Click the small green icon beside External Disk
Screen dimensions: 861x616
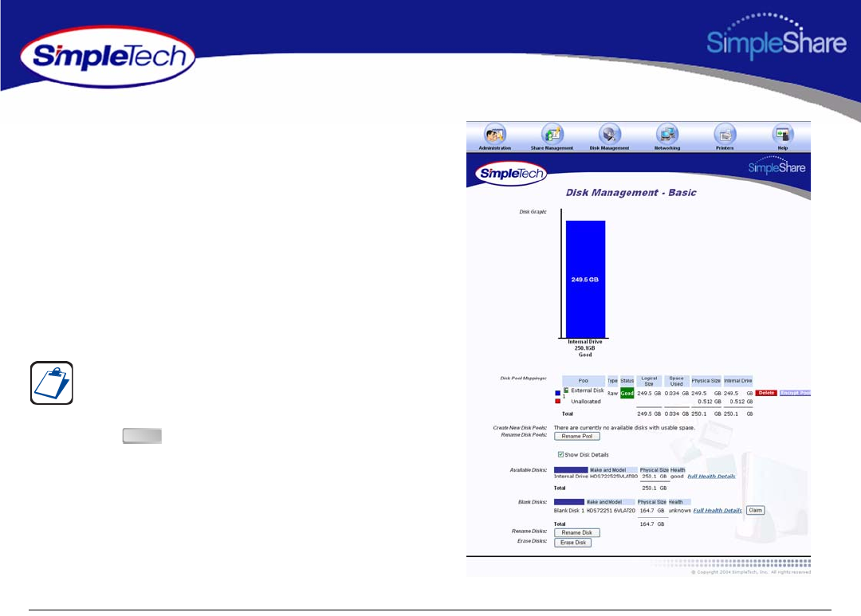pos(565,390)
